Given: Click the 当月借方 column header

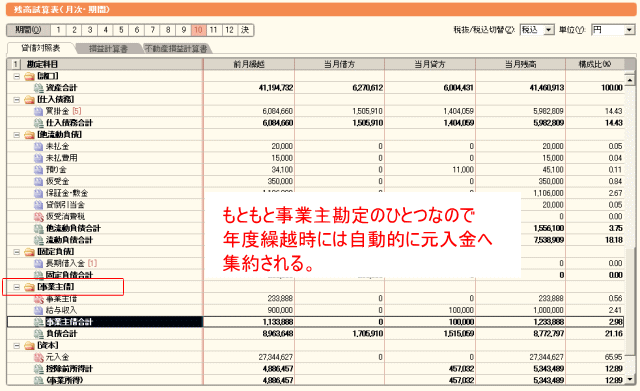Looking at the screenshot, I should pyautogui.click(x=340, y=64).
